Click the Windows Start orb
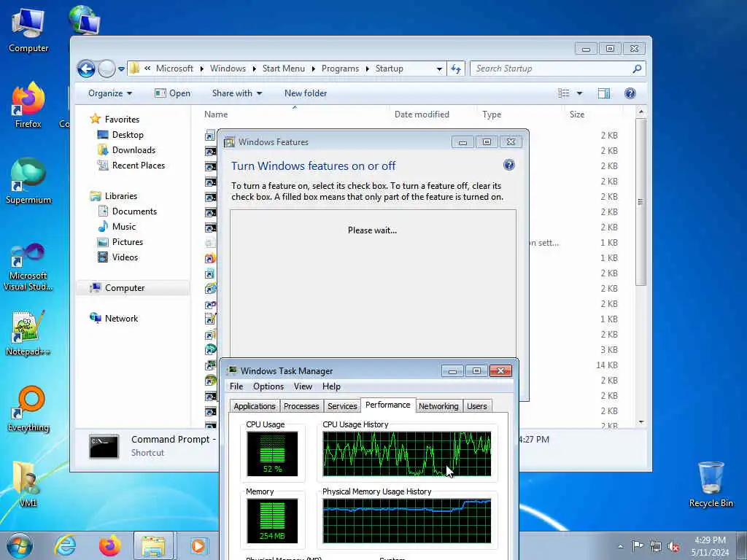The image size is (747, 560). click(x=20, y=545)
